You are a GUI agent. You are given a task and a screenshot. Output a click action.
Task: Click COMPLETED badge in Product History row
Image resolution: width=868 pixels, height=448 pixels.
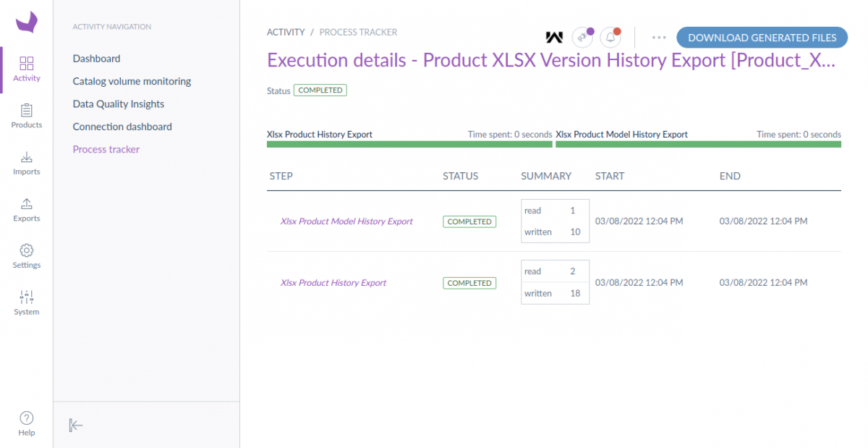tap(469, 283)
